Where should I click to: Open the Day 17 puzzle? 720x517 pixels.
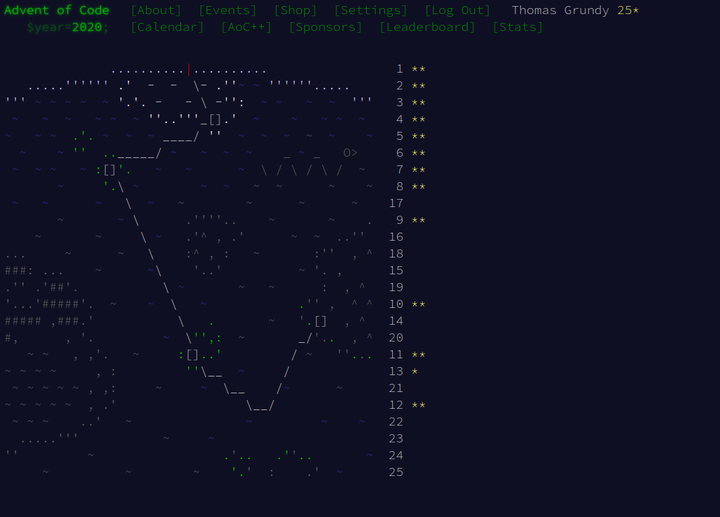[395, 203]
